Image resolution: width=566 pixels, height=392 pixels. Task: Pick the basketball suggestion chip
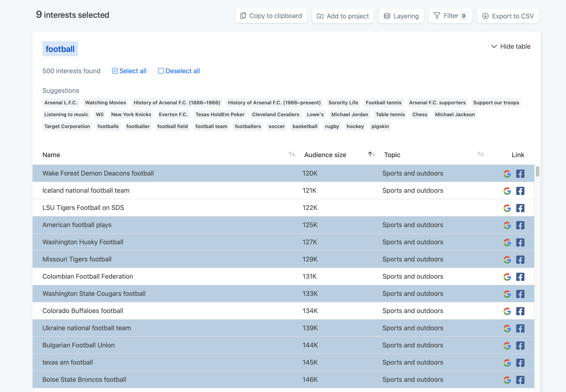(x=305, y=126)
